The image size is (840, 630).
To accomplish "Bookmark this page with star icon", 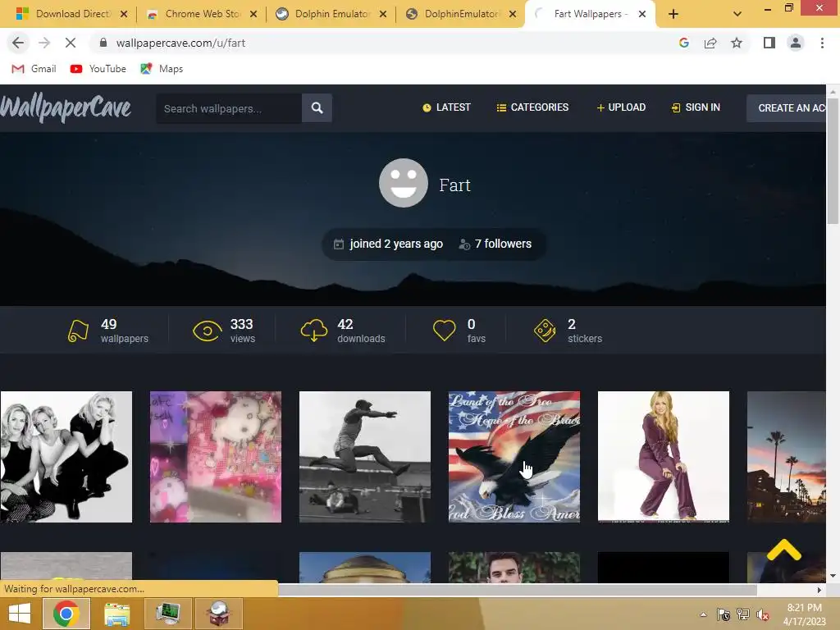I will tap(737, 43).
